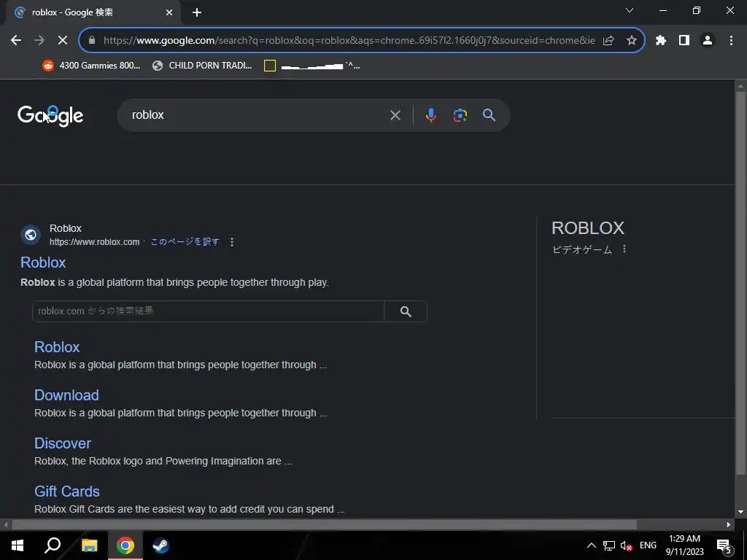Go back using the browser back arrow

coord(16,41)
